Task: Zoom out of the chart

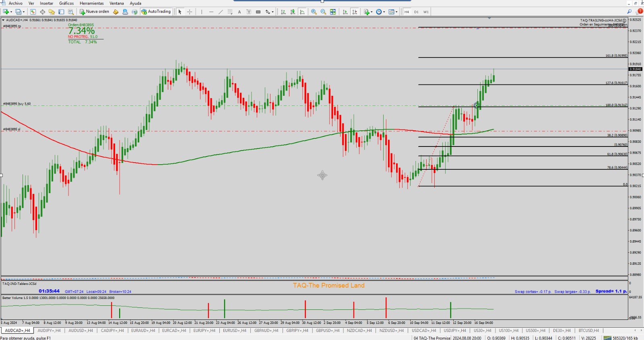Action: point(323,12)
